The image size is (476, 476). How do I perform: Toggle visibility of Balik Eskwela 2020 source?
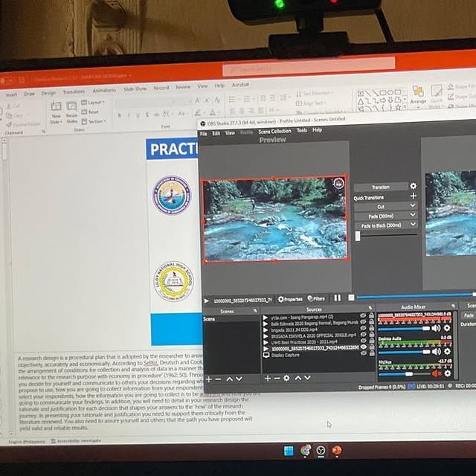click(x=363, y=322)
